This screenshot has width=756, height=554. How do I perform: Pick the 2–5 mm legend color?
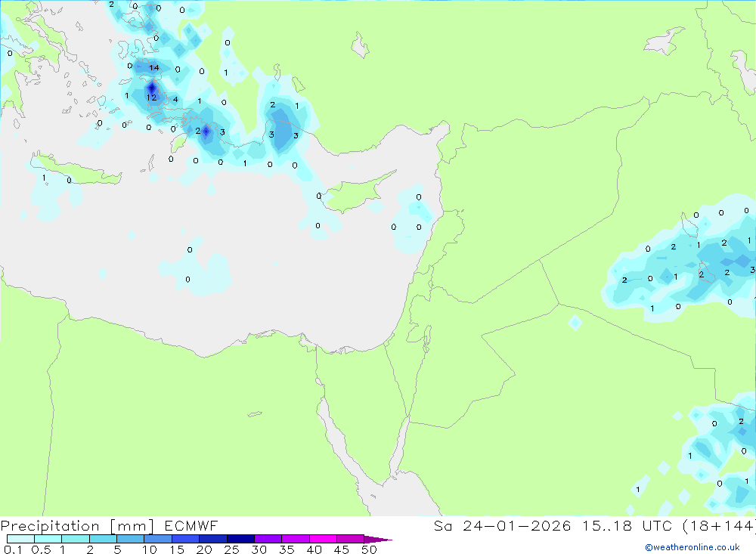(x=103, y=539)
